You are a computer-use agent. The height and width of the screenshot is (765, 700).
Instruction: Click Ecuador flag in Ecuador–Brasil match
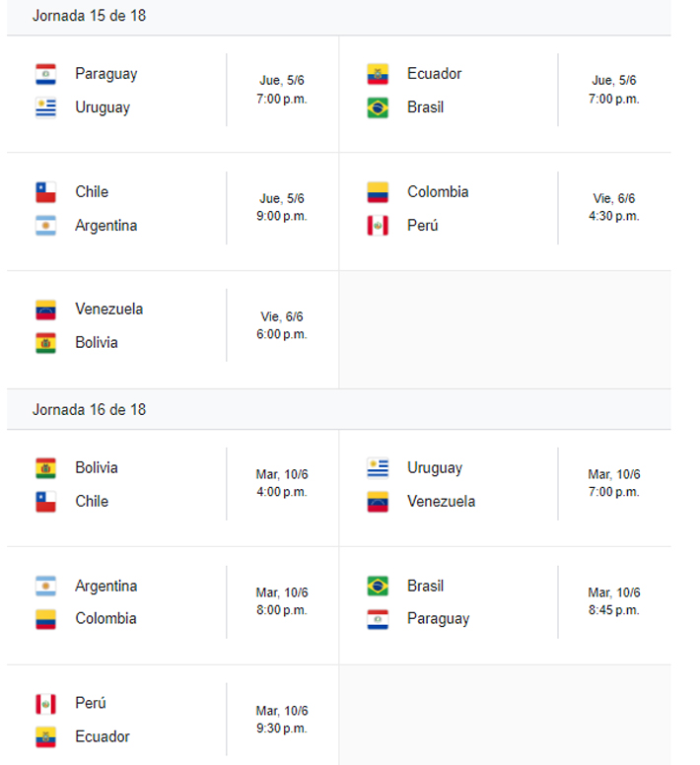378,74
